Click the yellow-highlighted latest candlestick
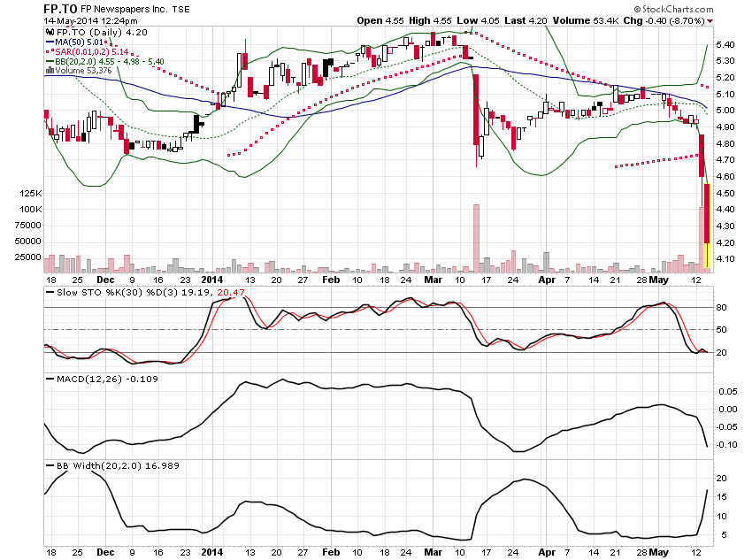 707,226
